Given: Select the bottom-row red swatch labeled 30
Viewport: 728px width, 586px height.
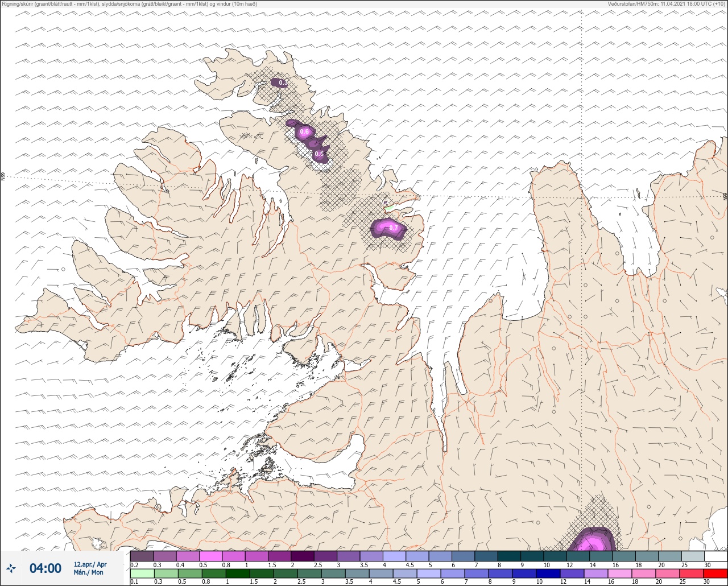Looking at the screenshot, I should click(x=715, y=573).
